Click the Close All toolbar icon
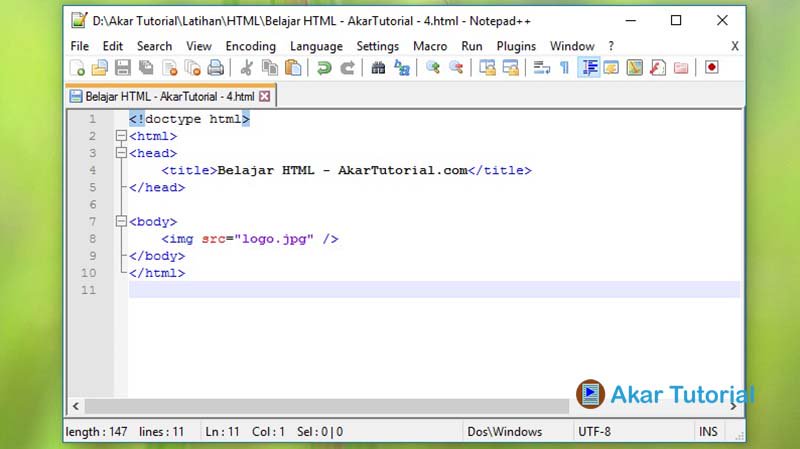 pos(193,68)
